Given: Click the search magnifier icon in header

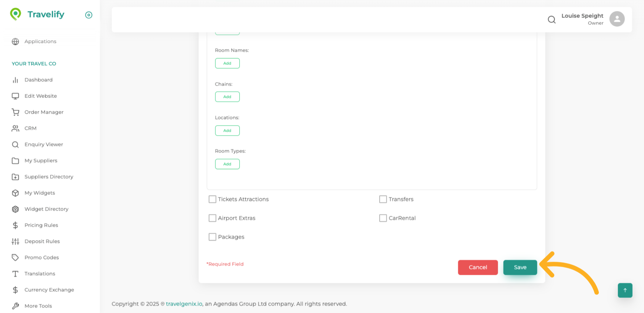Looking at the screenshot, I should point(551,20).
